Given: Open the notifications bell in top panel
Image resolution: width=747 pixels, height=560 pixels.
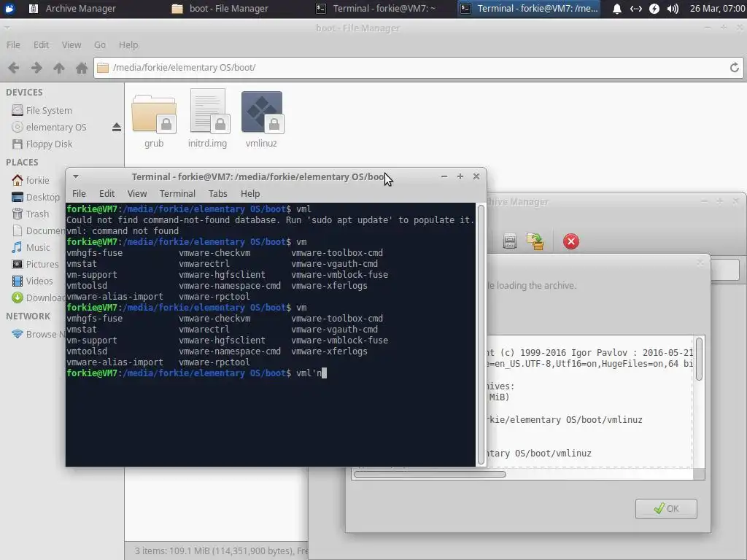Looking at the screenshot, I should pos(616,9).
